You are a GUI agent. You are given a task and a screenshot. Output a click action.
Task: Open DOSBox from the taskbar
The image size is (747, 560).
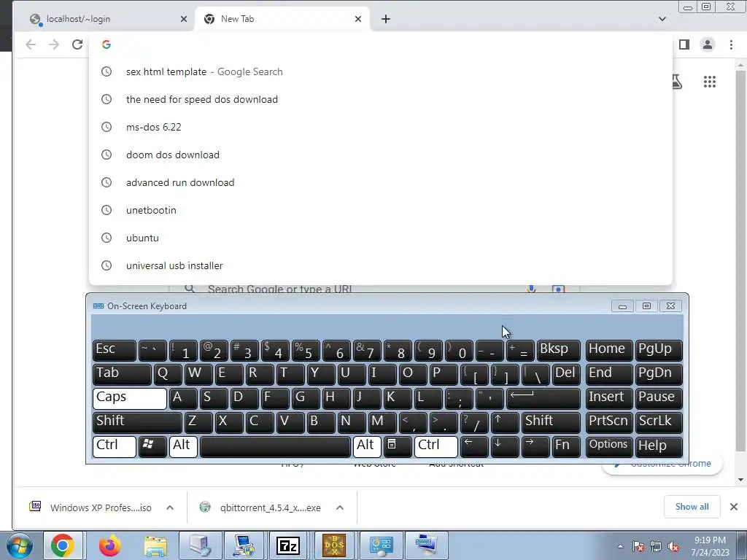coord(334,545)
